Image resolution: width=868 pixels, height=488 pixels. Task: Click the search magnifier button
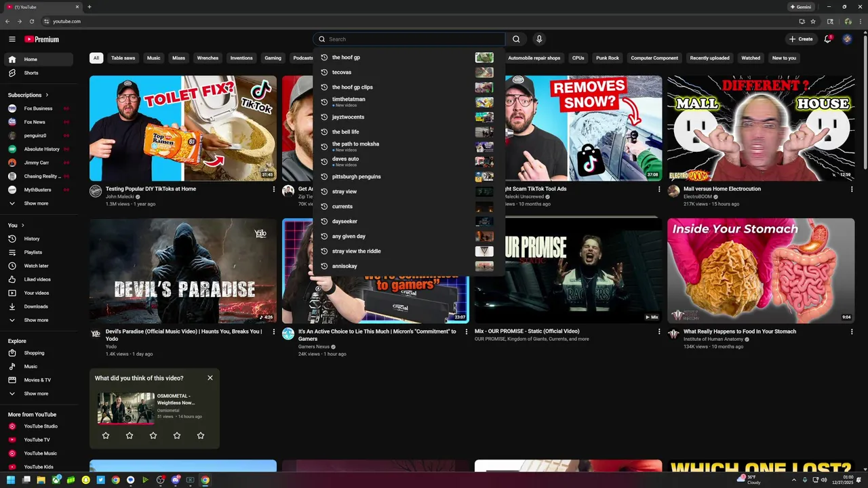pyautogui.click(x=516, y=39)
